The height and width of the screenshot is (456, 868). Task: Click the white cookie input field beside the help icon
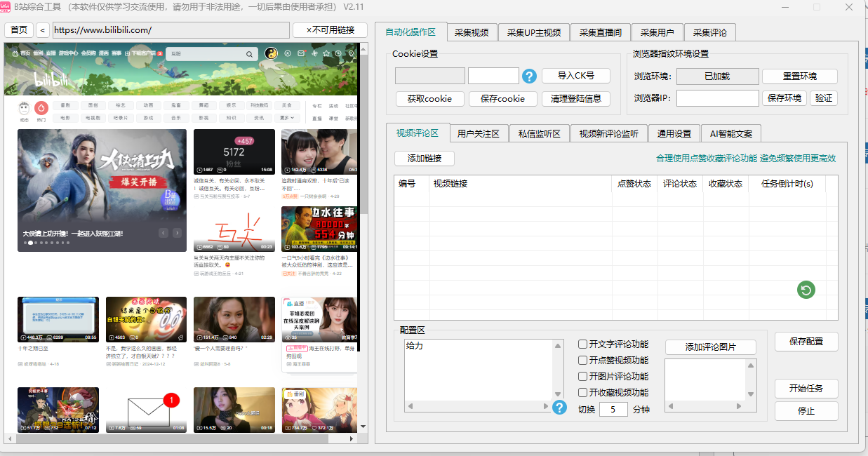coord(493,76)
